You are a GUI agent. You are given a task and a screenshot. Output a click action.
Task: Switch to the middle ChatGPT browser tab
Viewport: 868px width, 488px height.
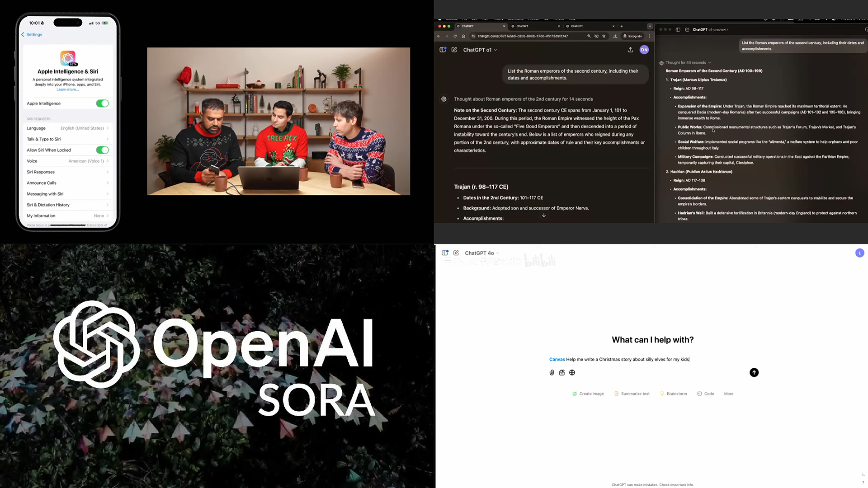coord(536,26)
